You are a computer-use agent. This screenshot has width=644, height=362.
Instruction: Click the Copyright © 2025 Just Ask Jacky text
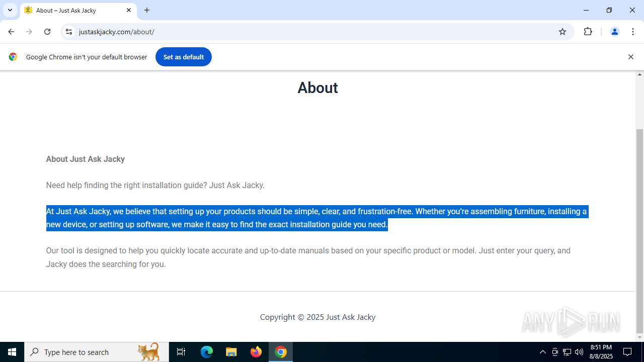(x=317, y=317)
